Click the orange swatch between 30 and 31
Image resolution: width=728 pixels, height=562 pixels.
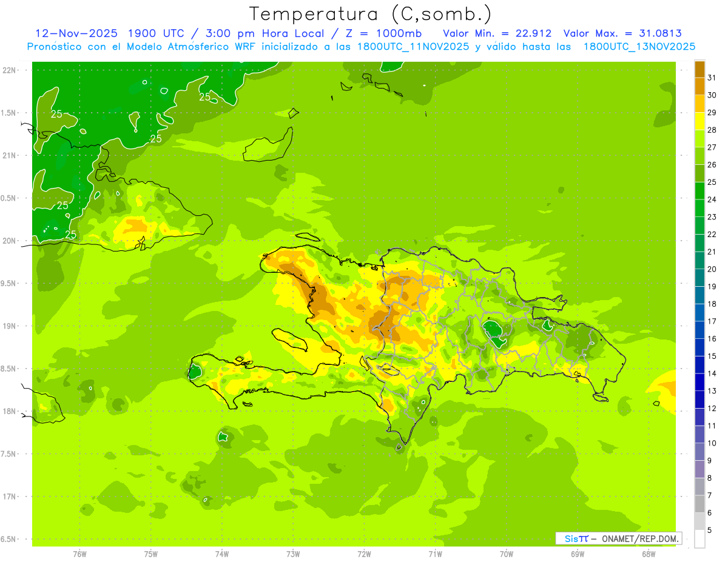[x=699, y=86]
